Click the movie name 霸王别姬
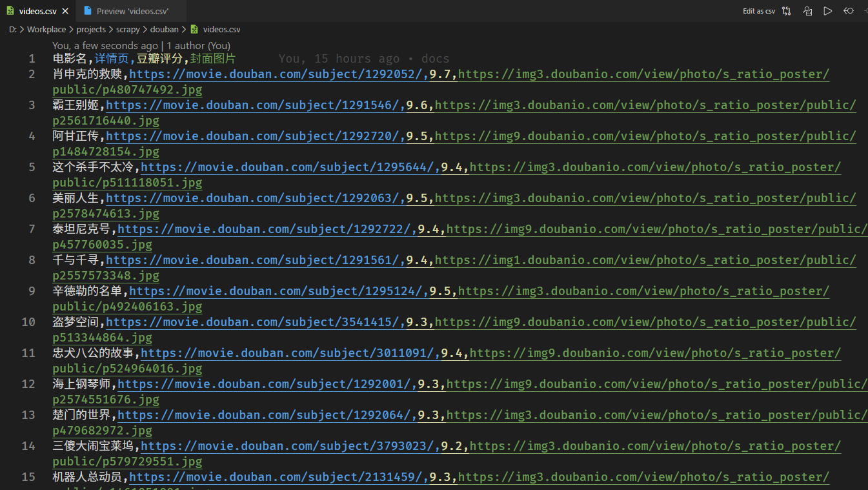 tap(76, 105)
